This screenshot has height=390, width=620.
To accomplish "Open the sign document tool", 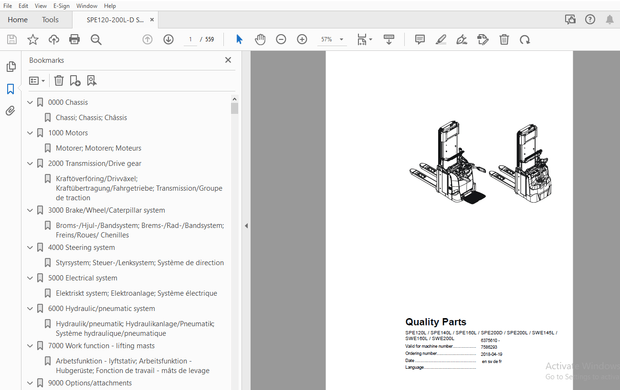I will 462,40.
